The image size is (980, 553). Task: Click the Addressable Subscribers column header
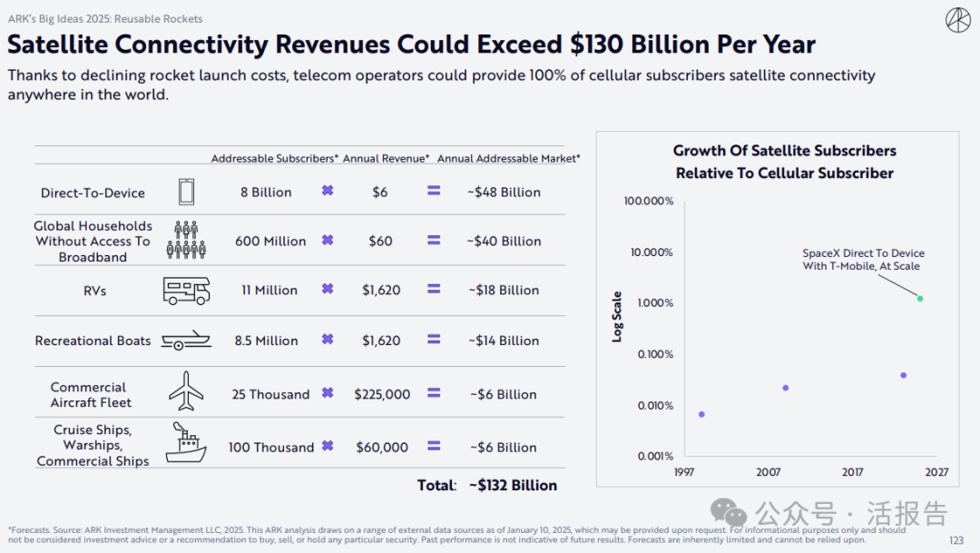[x=274, y=158]
